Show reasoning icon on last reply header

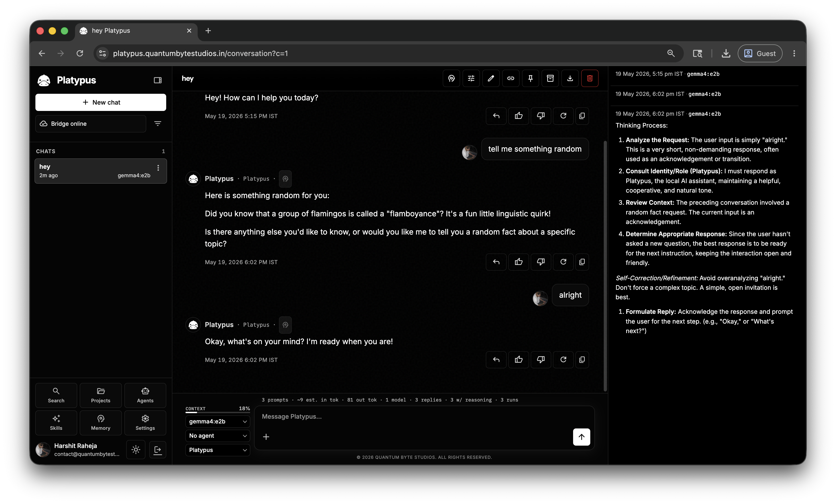pyautogui.click(x=285, y=325)
